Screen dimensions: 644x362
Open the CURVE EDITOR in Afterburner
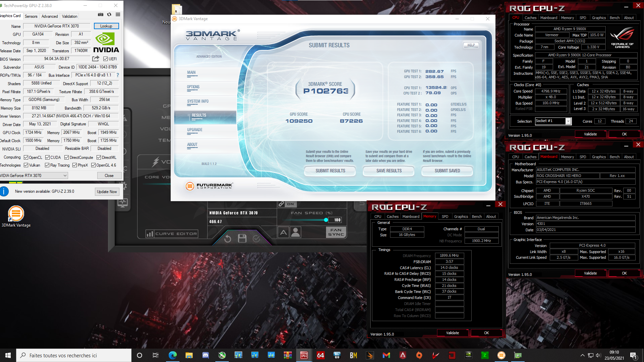pos(172,234)
